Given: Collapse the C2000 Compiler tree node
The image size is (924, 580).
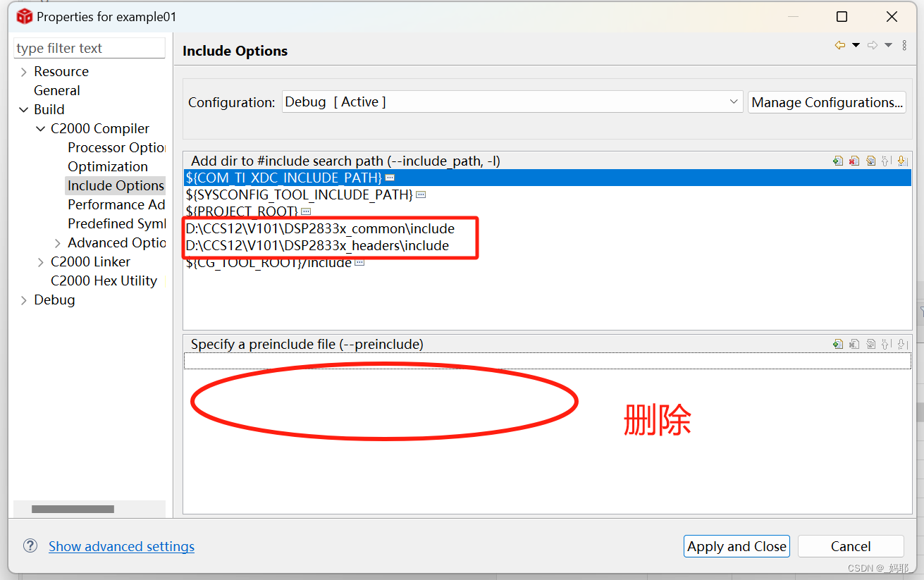Looking at the screenshot, I should 40,128.
